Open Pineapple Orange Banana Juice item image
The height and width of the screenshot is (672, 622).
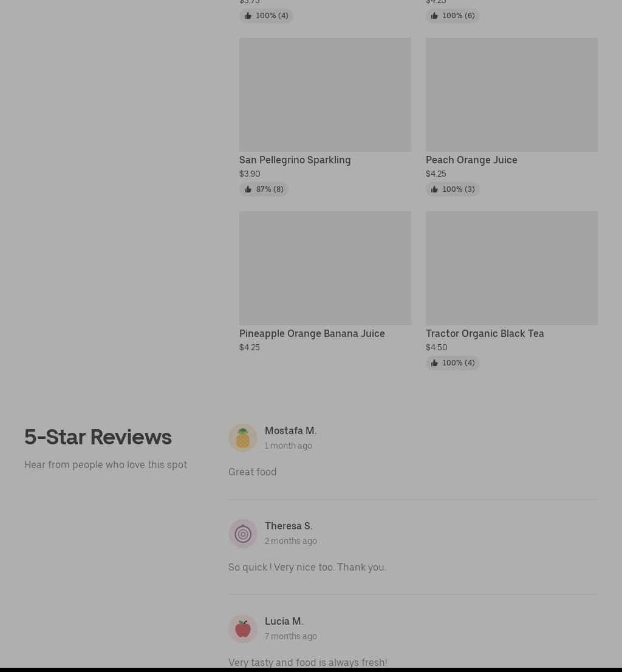[325, 268]
